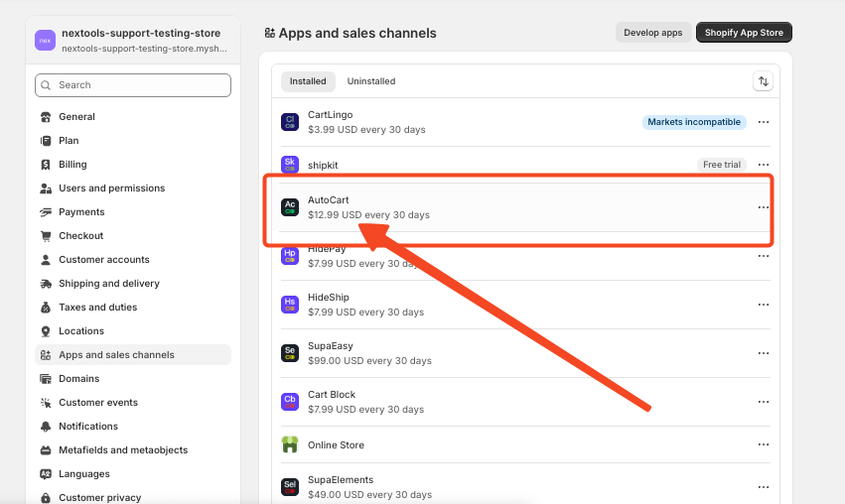Viewport: 845px width, 504px height.
Task: Open the nextools-support-testing-store store switcher
Action: 133,40
